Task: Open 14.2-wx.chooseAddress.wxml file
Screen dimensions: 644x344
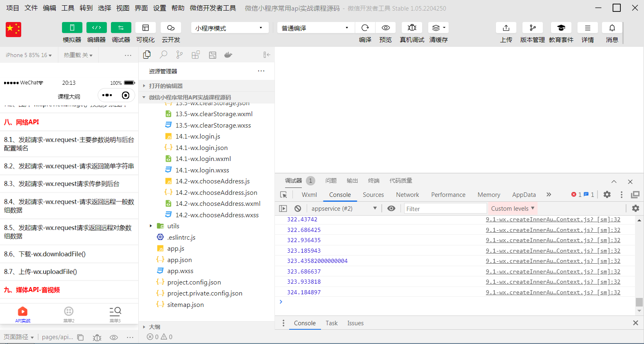Action: (218, 204)
